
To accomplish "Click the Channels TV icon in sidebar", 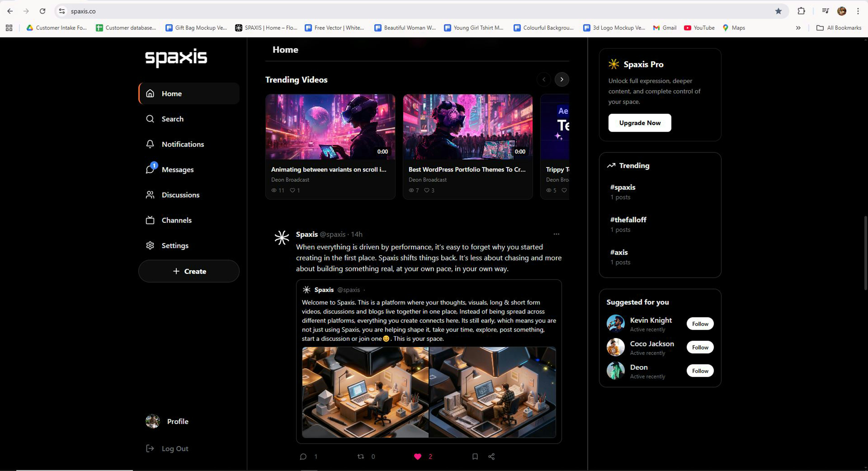I will coord(150,220).
